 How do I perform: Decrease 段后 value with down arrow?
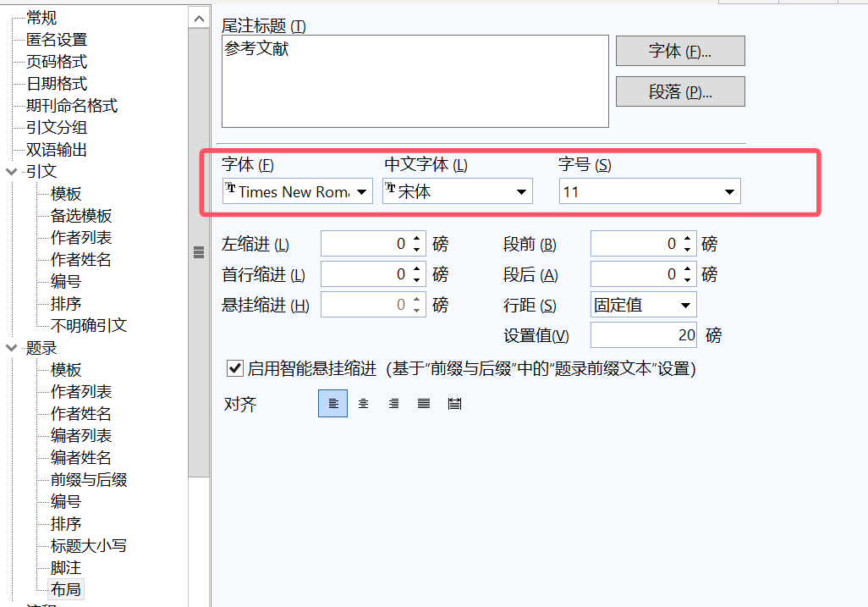[x=688, y=279]
